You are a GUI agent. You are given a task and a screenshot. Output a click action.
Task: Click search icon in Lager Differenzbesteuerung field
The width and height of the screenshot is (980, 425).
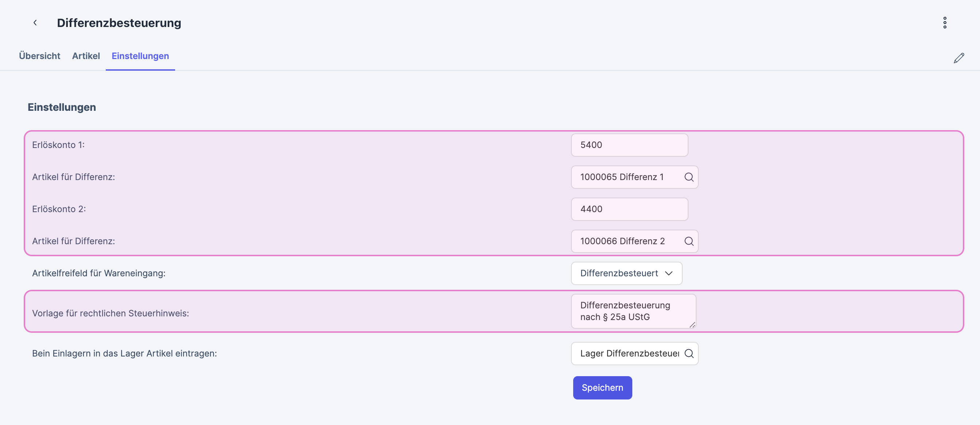688,354
